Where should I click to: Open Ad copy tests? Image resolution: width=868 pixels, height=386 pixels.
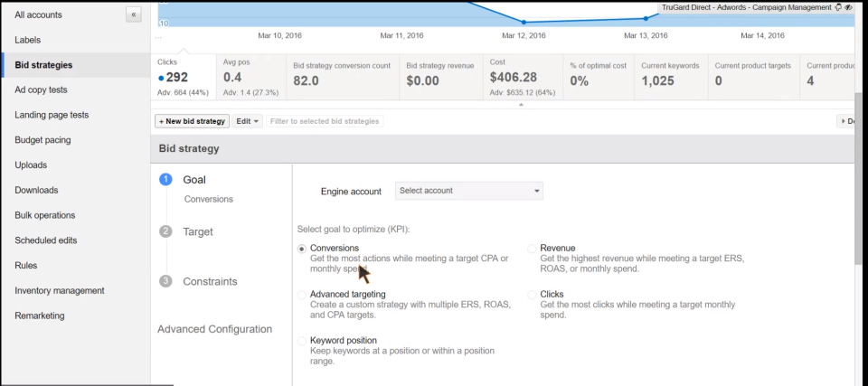(41, 89)
